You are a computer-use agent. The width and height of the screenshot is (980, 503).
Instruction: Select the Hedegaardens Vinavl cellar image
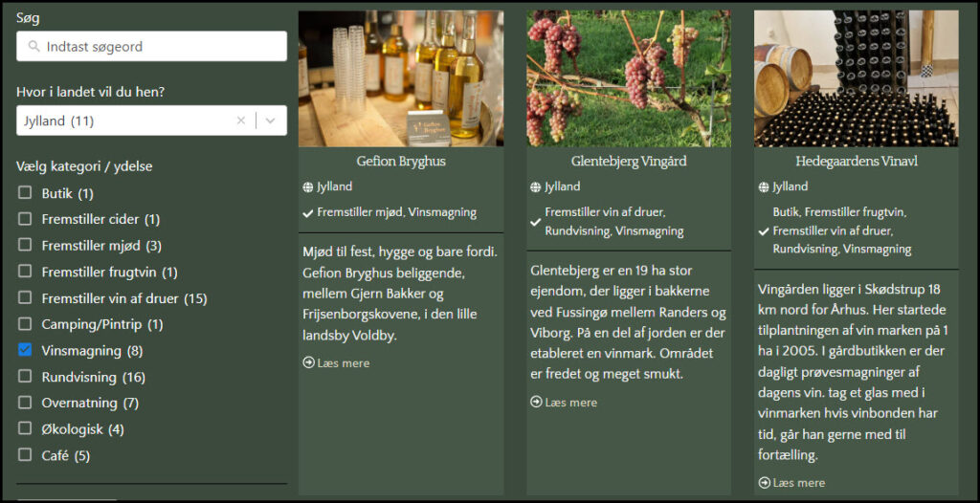[857, 78]
